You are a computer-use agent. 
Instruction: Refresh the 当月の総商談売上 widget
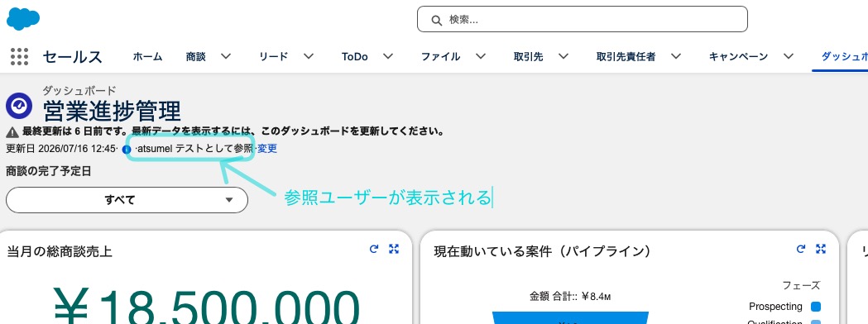pyautogui.click(x=374, y=249)
